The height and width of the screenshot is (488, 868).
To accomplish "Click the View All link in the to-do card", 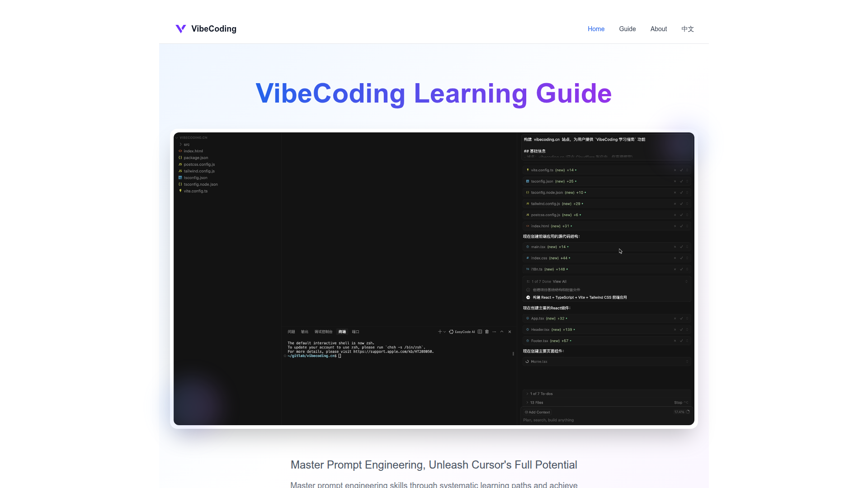I will coord(560,281).
